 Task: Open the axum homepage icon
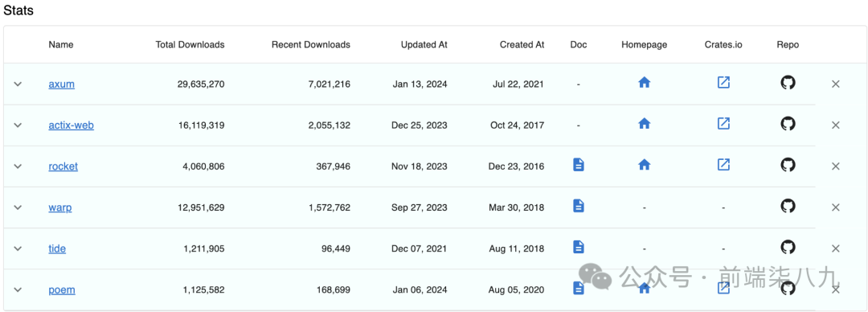tap(644, 83)
